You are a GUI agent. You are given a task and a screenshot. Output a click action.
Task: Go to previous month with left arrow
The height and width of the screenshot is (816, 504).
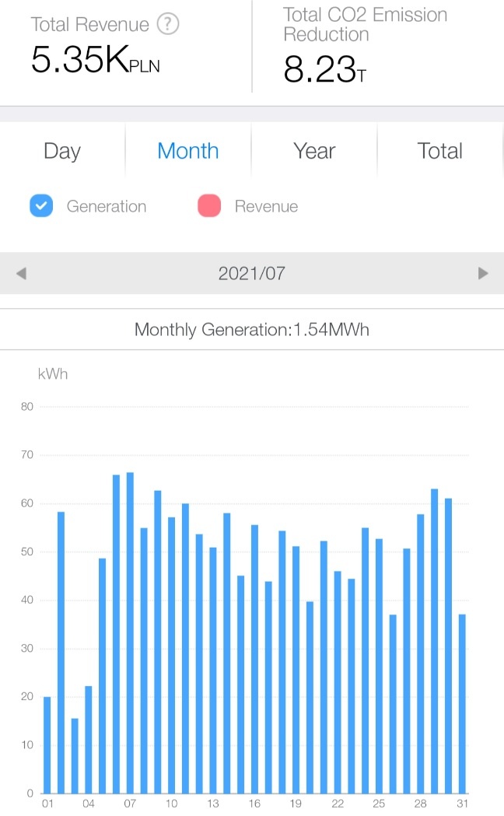coord(21,273)
